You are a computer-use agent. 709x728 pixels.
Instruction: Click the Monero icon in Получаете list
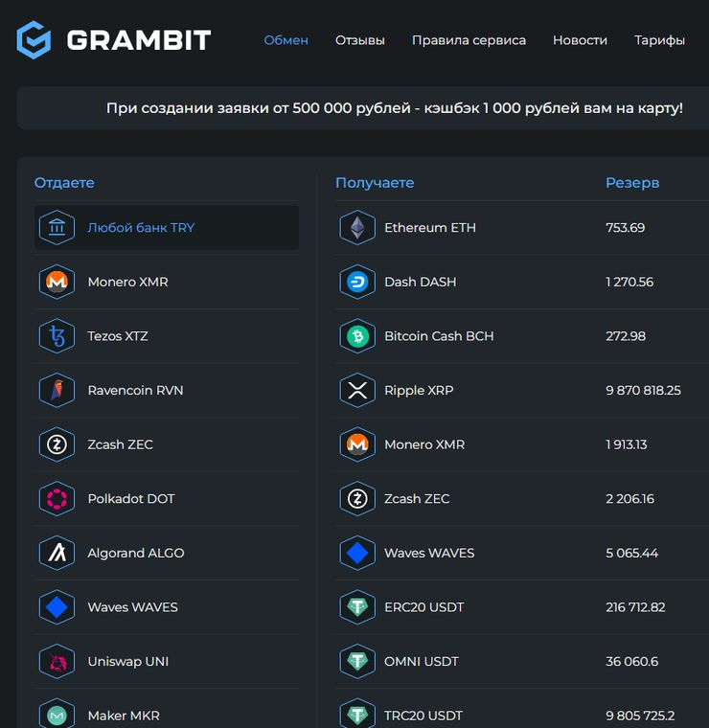coord(357,444)
